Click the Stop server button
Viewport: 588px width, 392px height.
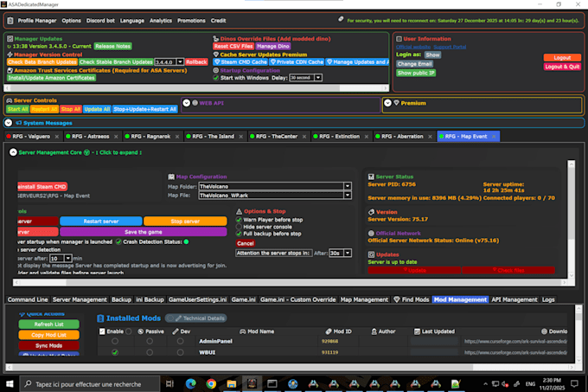[185, 222]
